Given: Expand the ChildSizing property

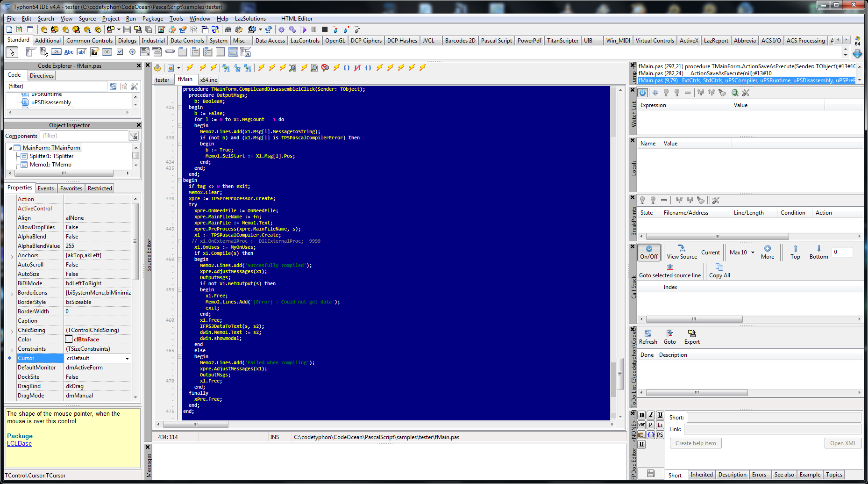Looking at the screenshot, I should [12, 331].
